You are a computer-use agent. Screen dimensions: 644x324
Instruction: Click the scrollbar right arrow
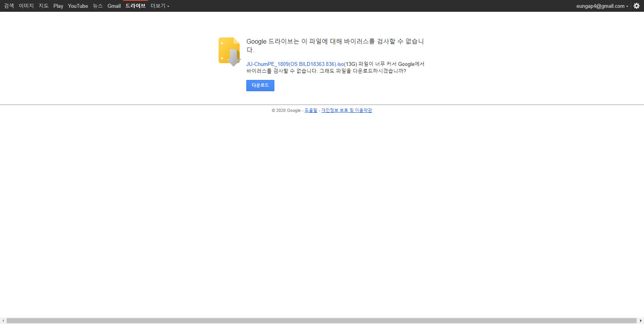click(640, 321)
